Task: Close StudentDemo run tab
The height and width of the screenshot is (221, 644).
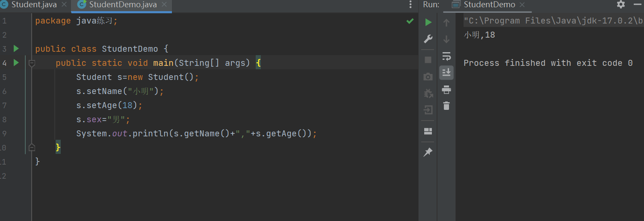Action: [522, 5]
